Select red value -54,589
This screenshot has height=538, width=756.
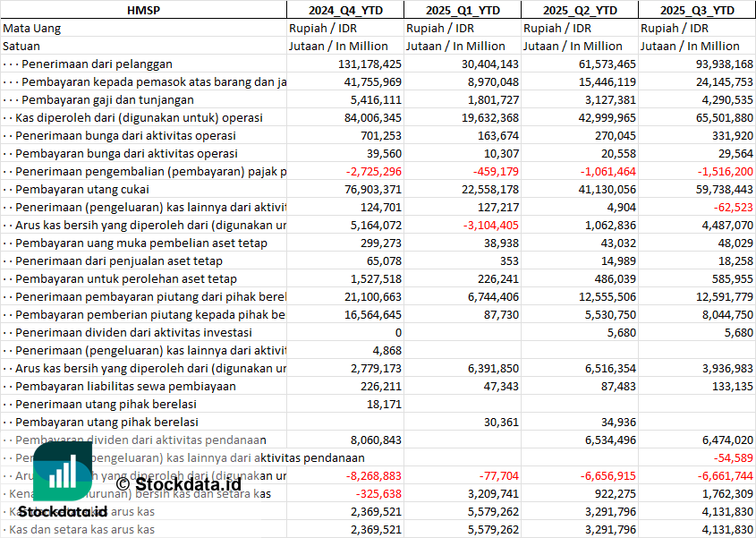coord(734,457)
